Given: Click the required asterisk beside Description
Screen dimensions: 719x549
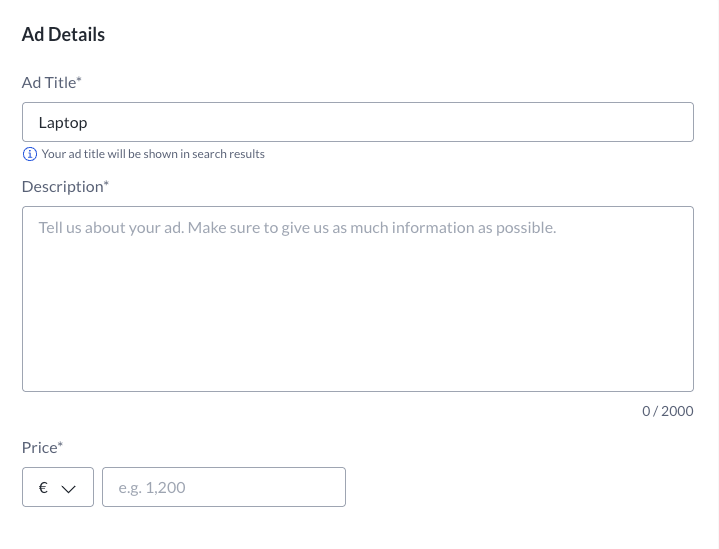Looking at the screenshot, I should point(107,184).
